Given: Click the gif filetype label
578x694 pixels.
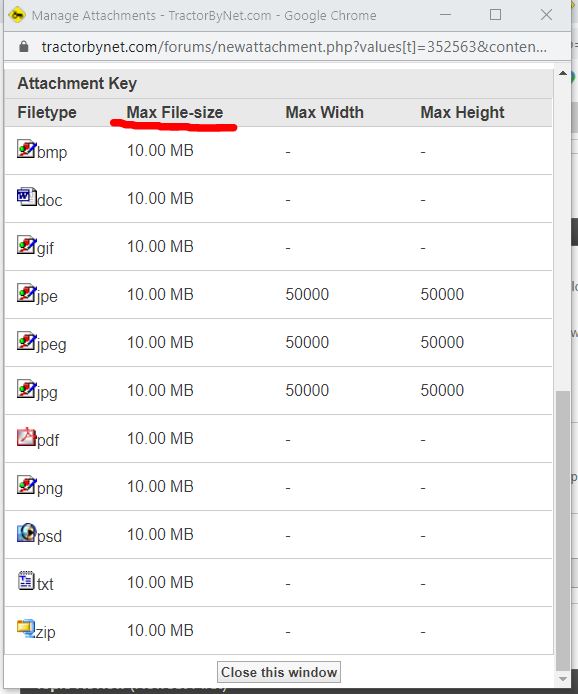Looking at the screenshot, I should 45,248.
